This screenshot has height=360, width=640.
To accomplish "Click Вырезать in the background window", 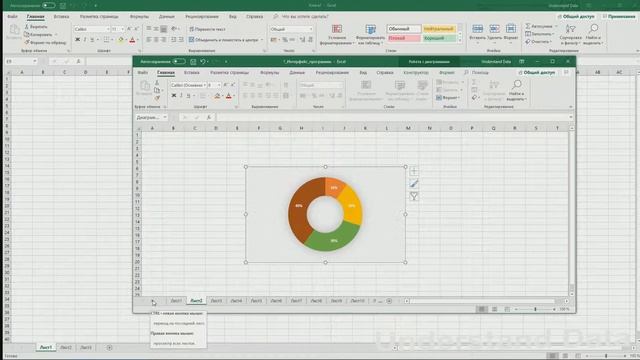I will (x=36, y=27).
